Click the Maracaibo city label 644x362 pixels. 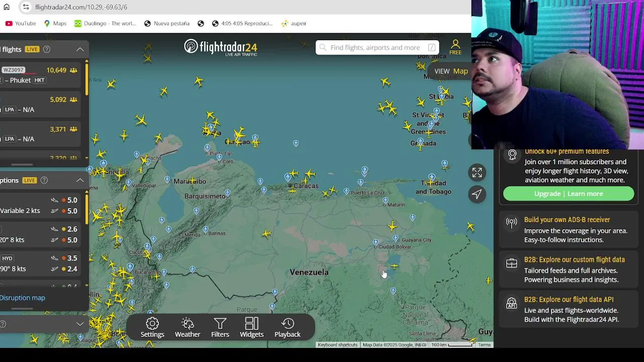(190, 181)
